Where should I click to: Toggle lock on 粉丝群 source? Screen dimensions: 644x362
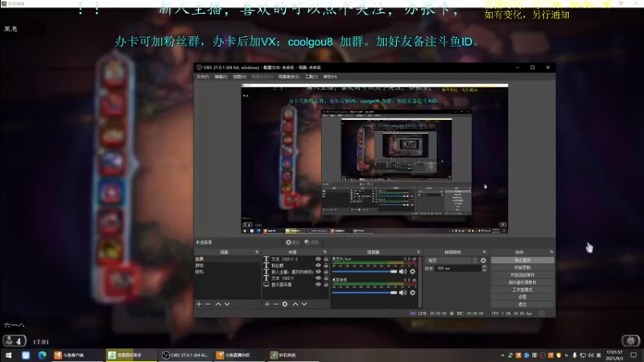coord(326,265)
